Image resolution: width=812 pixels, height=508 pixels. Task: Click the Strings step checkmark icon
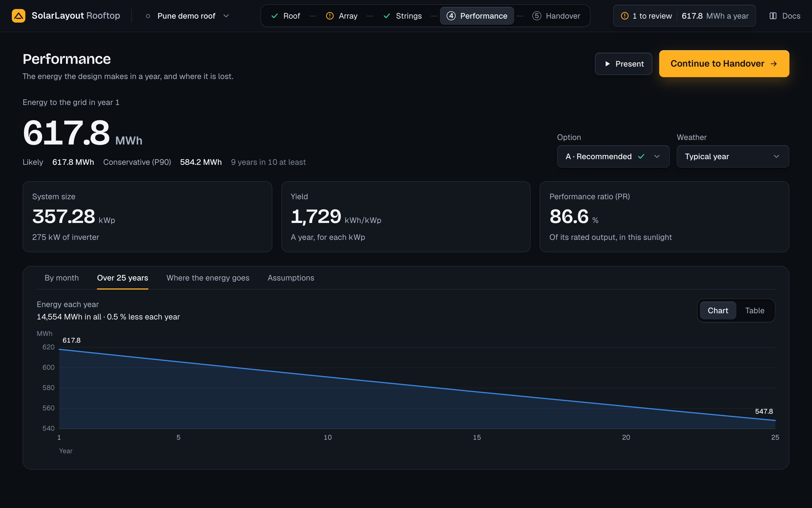387,16
